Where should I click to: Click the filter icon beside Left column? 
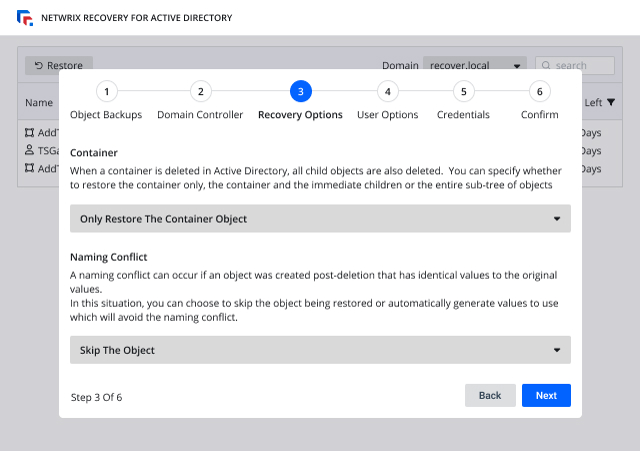(611, 102)
